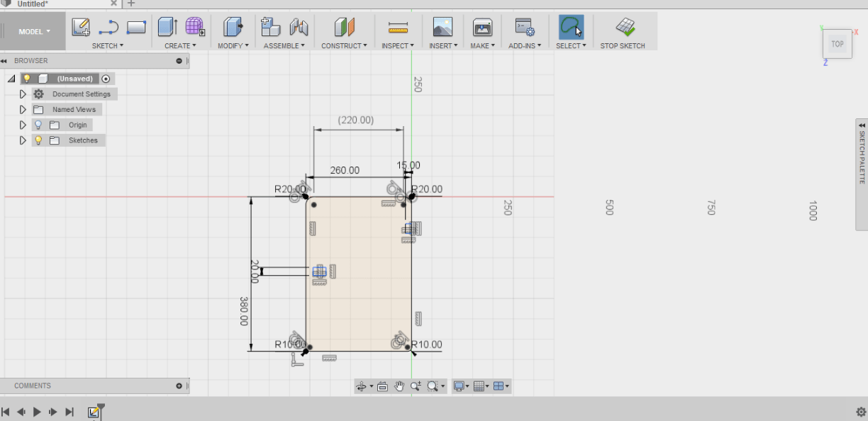The height and width of the screenshot is (421, 868).
Task: Play the timeline
Action: click(x=37, y=412)
